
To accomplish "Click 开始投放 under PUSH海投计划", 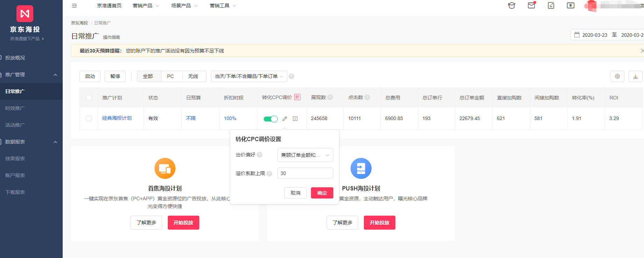I will click(380, 223).
